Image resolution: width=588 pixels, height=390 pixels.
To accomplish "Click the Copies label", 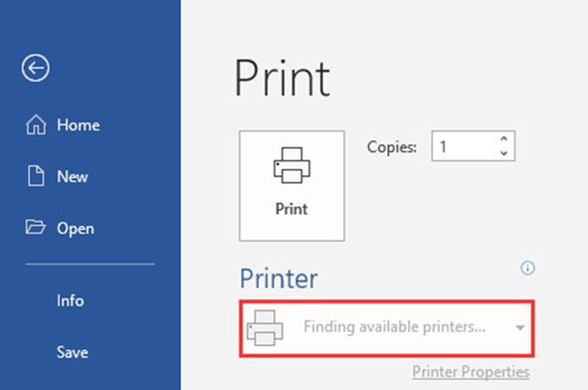I will (x=392, y=147).
